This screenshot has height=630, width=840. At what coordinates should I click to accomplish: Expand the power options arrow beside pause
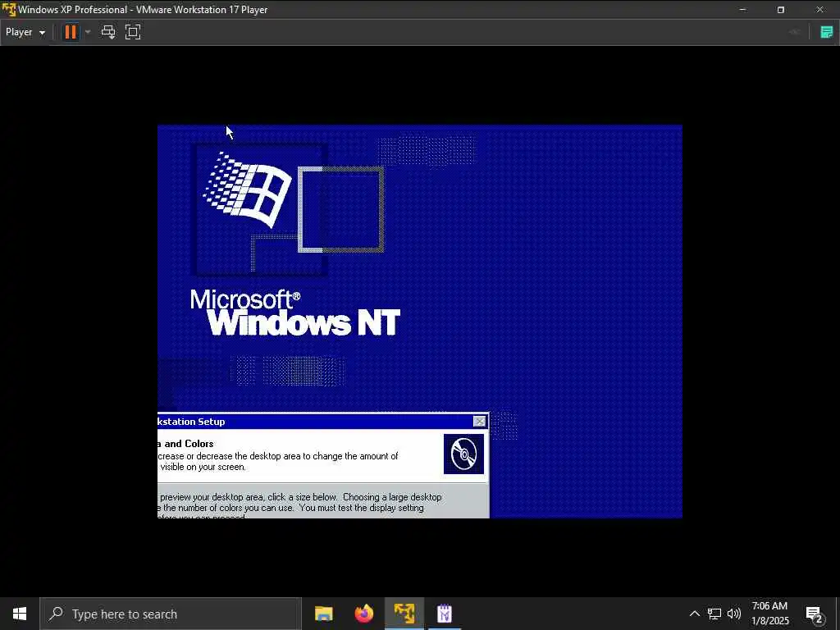coord(88,32)
